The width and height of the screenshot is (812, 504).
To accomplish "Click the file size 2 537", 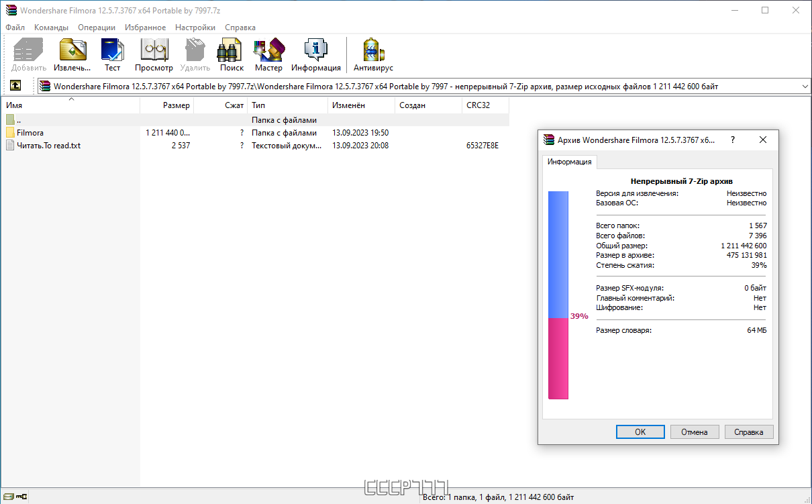I will tap(181, 145).
